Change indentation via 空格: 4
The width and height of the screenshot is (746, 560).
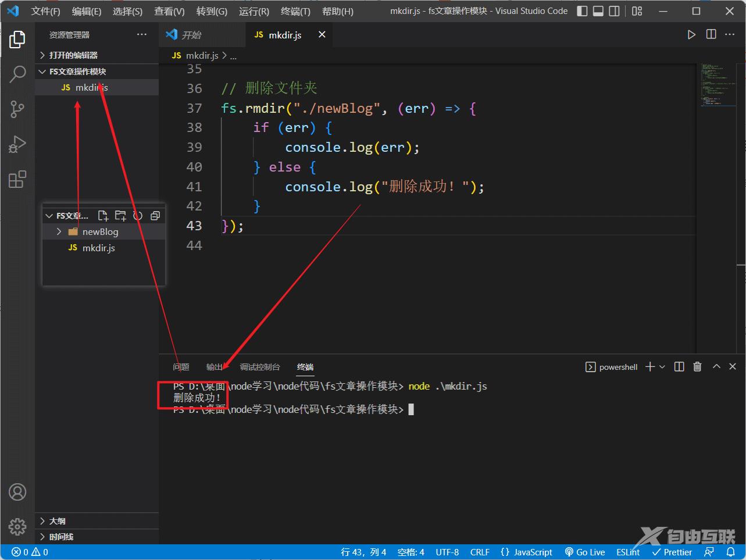(x=411, y=552)
